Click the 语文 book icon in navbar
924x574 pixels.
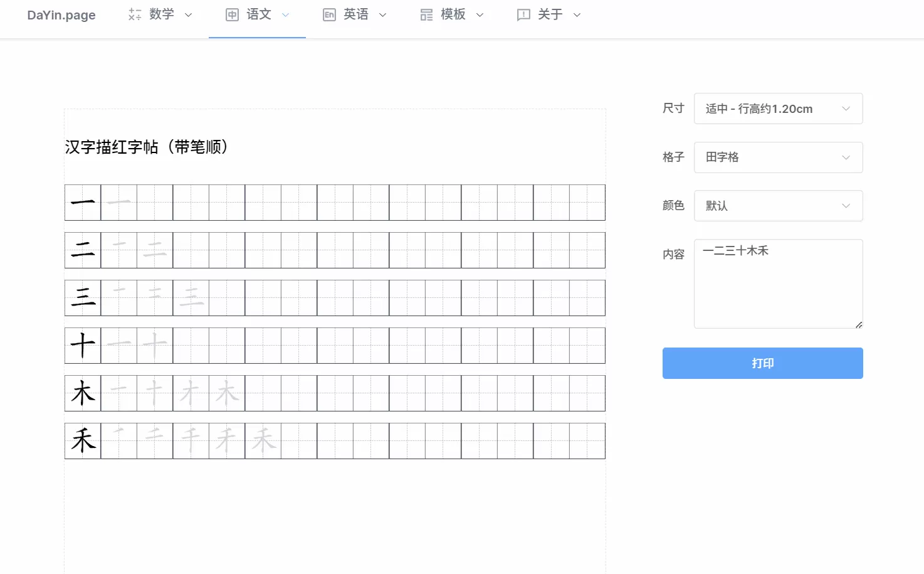click(x=231, y=14)
